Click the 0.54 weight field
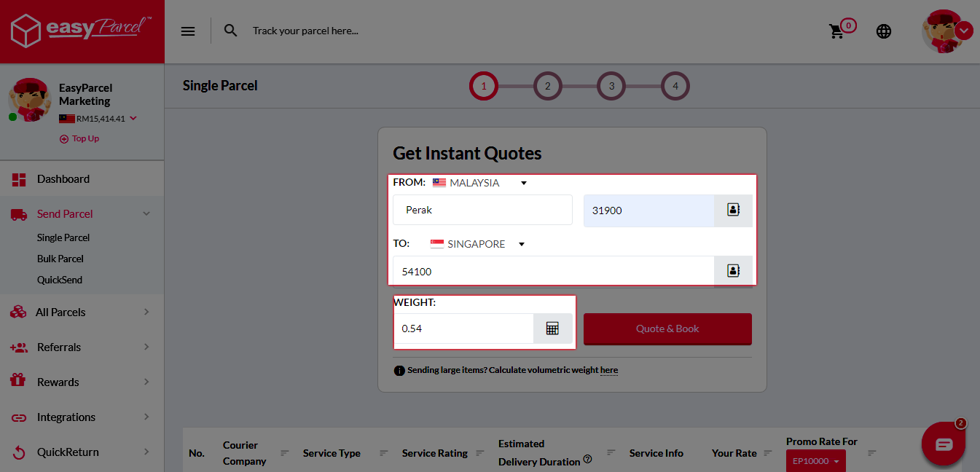Viewport: 980px width, 472px height. tap(463, 329)
